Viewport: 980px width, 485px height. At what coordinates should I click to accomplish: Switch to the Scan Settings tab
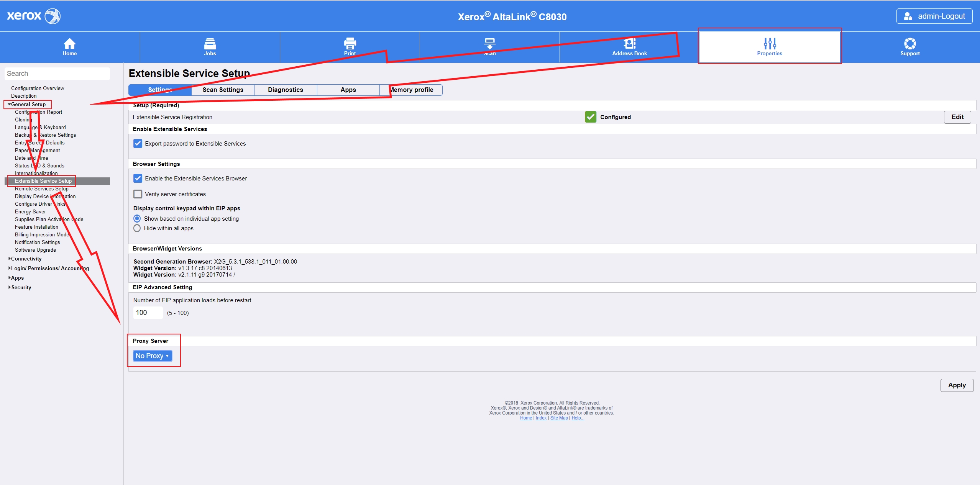[x=222, y=90]
